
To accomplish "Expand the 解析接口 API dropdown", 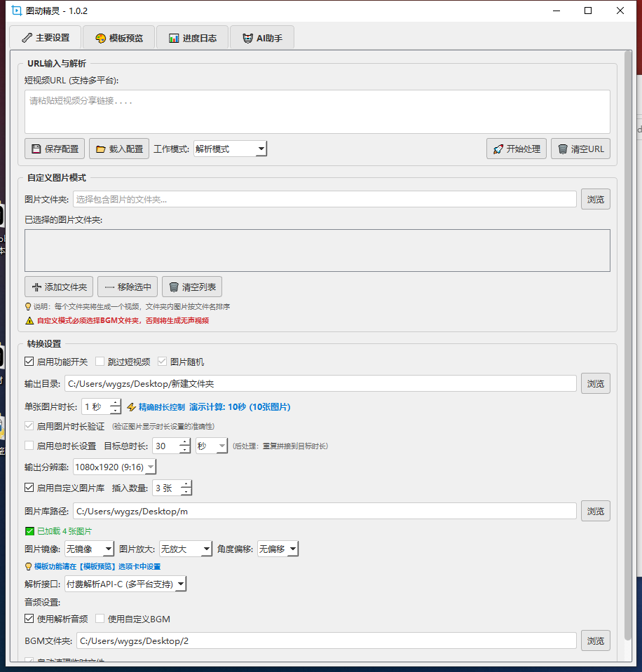I will [x=125, y=584].
